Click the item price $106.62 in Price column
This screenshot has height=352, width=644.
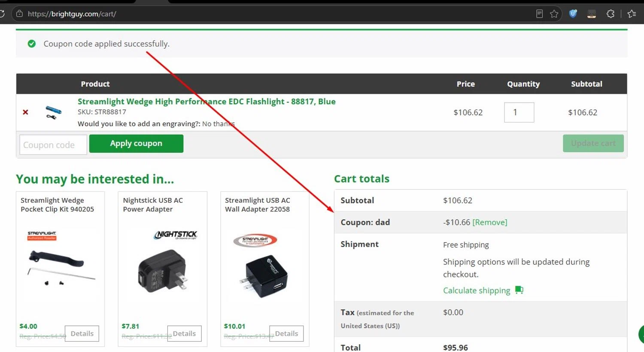[x=468, y=112]
